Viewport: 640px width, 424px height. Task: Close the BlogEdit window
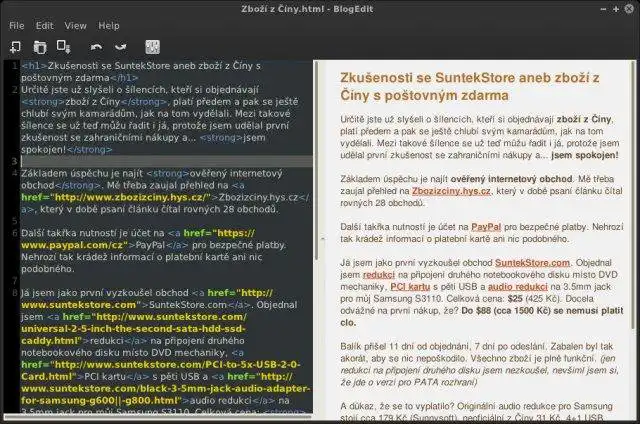coord(629,9)
